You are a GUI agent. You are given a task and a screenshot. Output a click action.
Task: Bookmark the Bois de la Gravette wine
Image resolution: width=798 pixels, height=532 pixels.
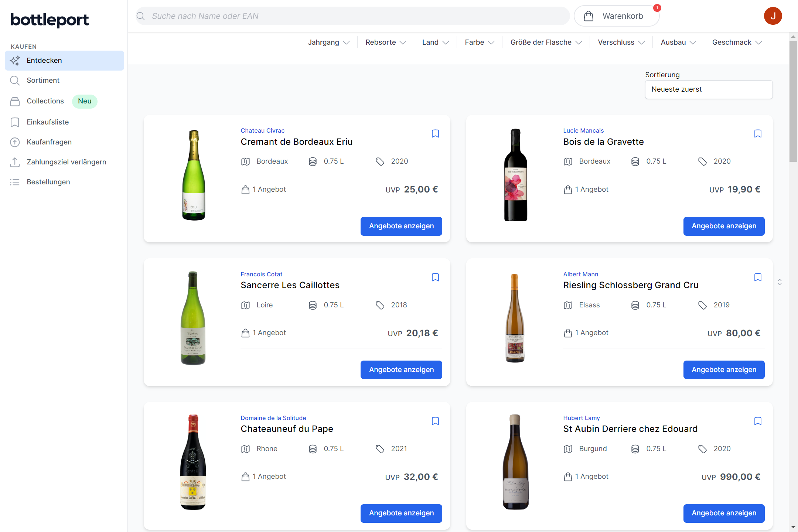click(x=758, y=134)
